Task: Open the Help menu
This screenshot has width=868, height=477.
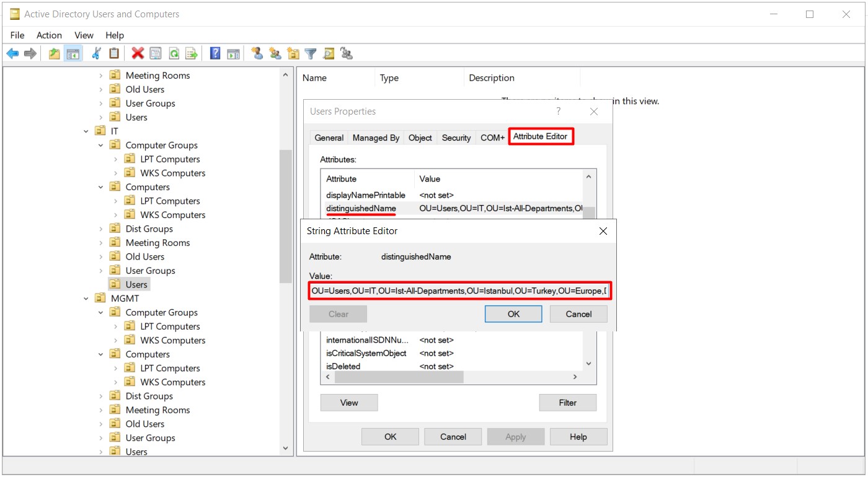Action: click(115, 35)
